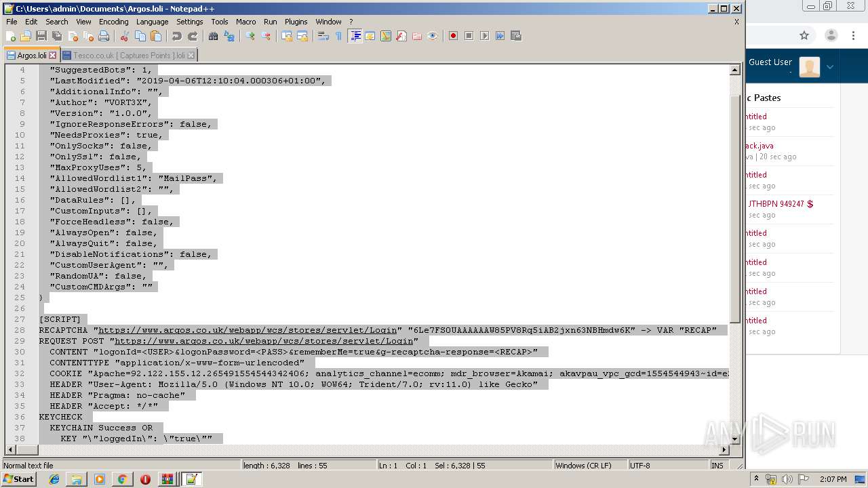This screenshot has height=488, width=868.
Task: Stop macro recording square icon
Action: [469, 36]
